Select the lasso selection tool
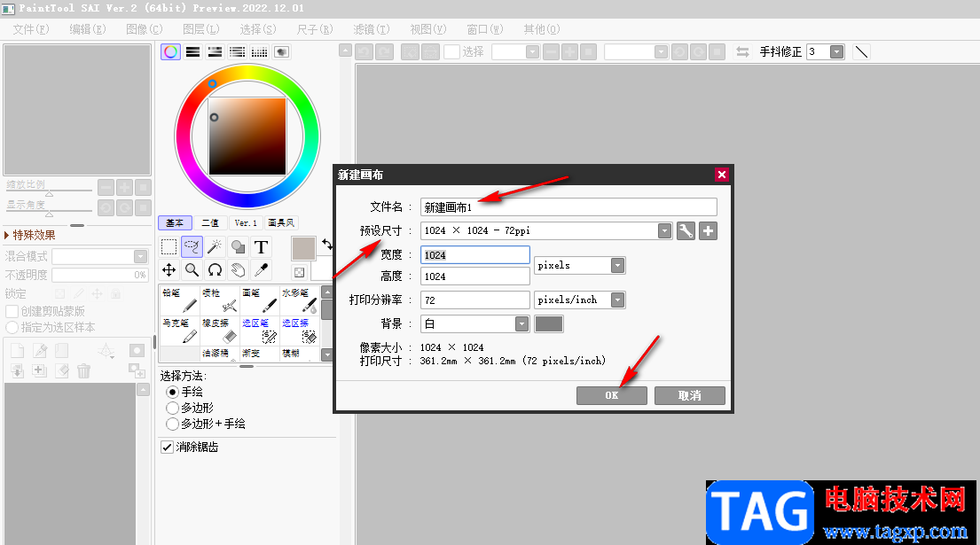The height and width of the screenshot is (545, 980). (x=192, y=247)
